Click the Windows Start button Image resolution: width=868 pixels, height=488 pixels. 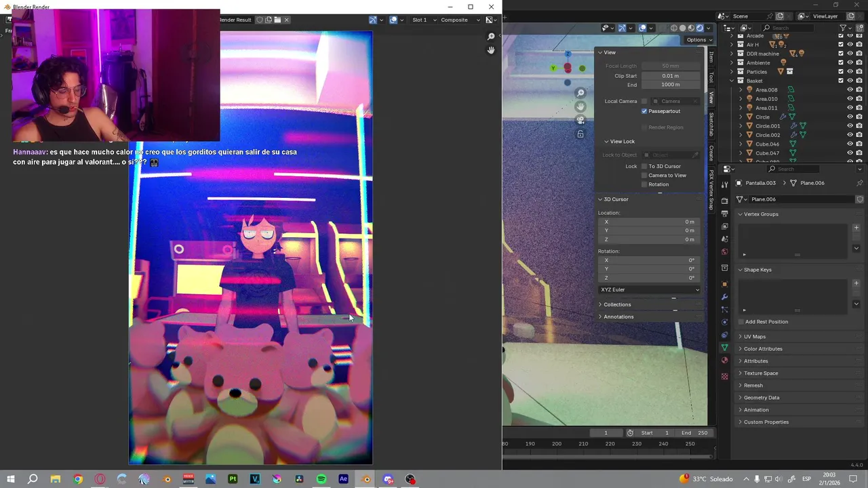click(11, 479)
